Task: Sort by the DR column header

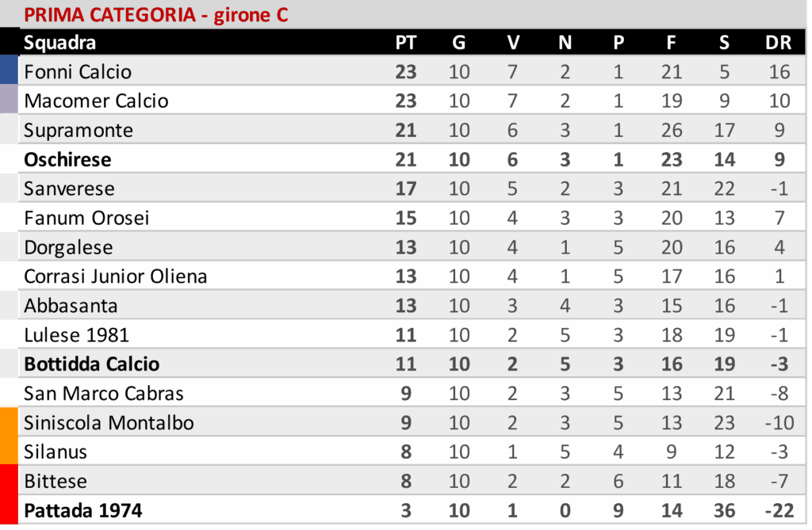Action: (778, 43)
